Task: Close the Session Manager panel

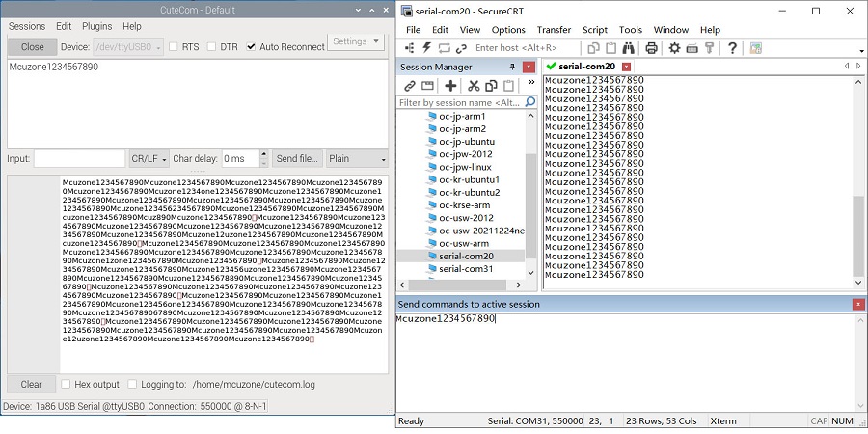Action: pos(529,67)
